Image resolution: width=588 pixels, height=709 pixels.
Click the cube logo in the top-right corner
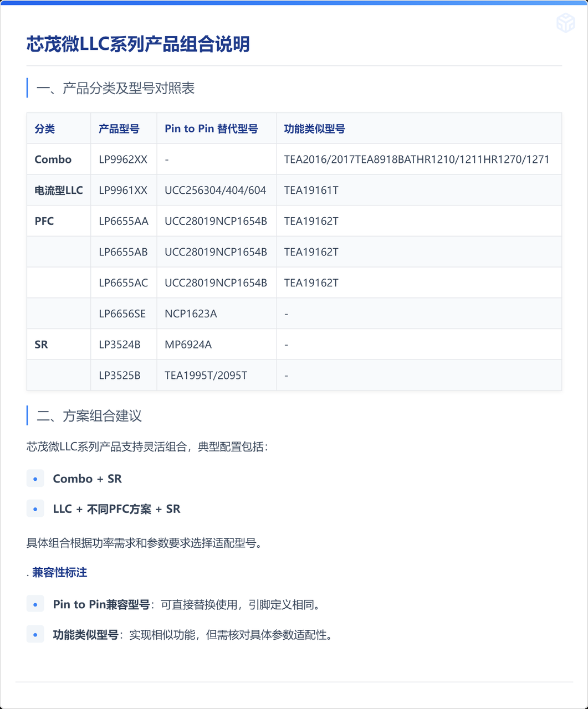coord(566,23)
